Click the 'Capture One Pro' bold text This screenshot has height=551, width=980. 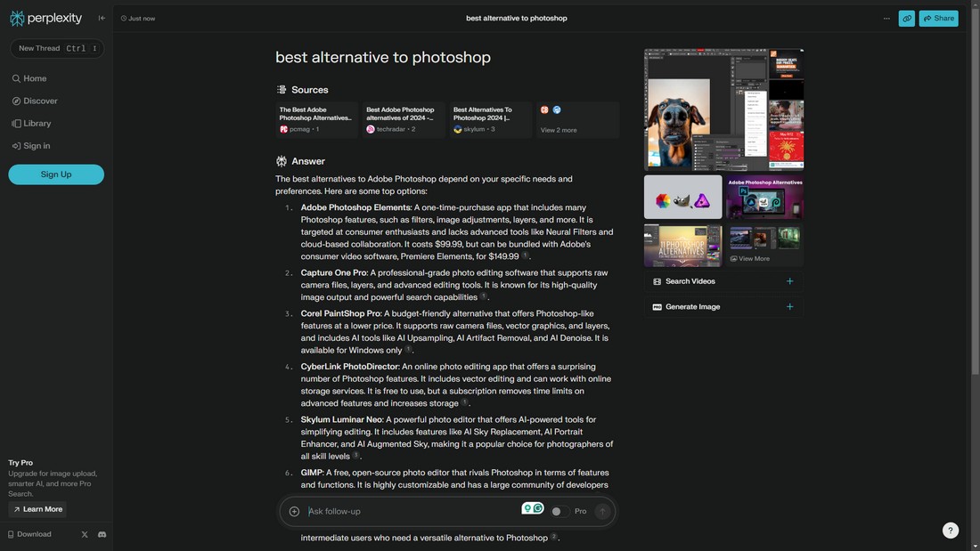click(x=334, y=273)
